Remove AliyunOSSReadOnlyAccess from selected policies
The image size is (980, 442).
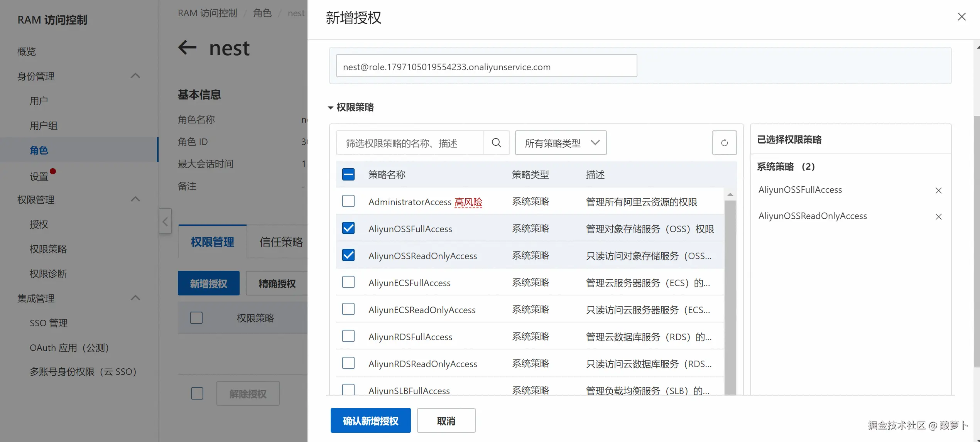938,217
